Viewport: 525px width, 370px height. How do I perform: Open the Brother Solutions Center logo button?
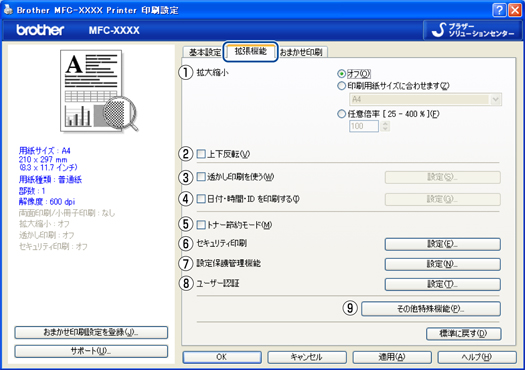point(472,30)
